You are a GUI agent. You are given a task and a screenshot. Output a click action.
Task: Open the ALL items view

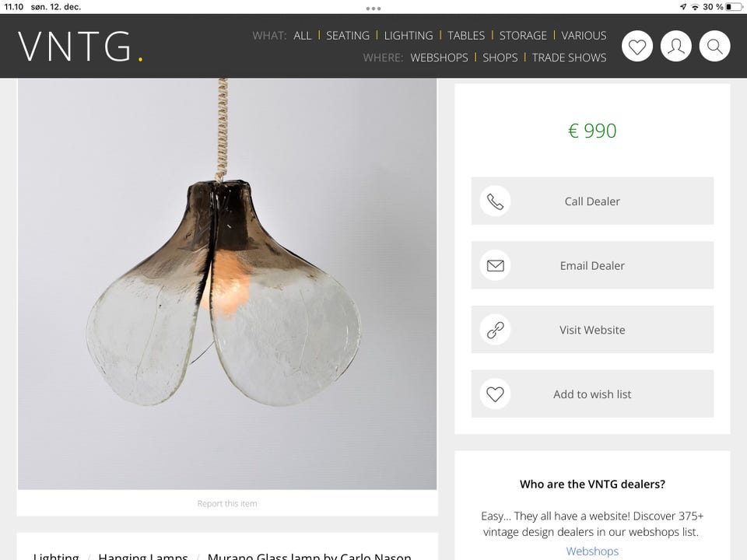pos(302,35)
